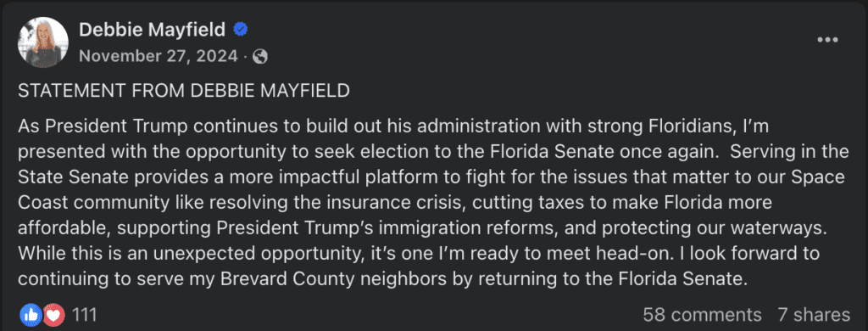This screenshot has height=331, width=868.
Task: Click the line starting 'State Senate provides'
Action: (431, 178)
